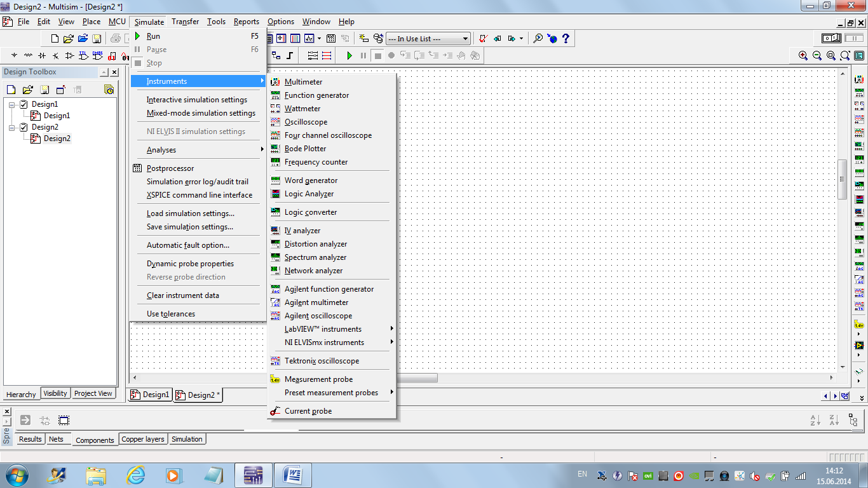The image size is (868, 488).
Task: Open the Options menu
Action: click(281, 22)
